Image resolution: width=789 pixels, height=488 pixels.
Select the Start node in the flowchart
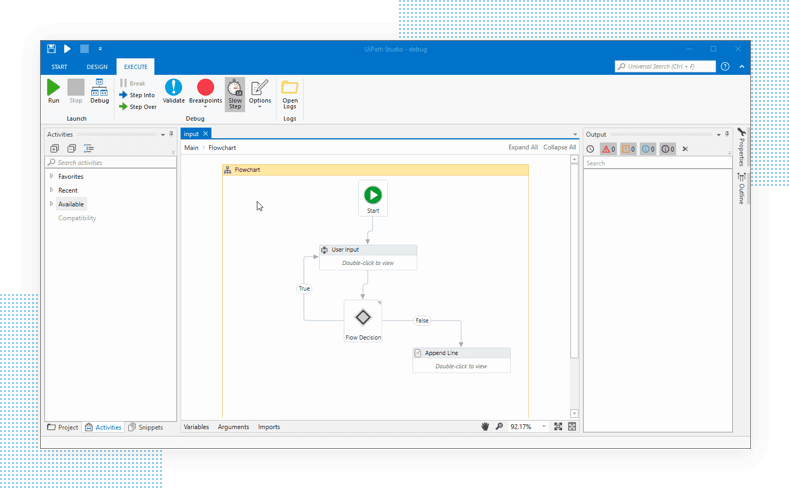373,198
